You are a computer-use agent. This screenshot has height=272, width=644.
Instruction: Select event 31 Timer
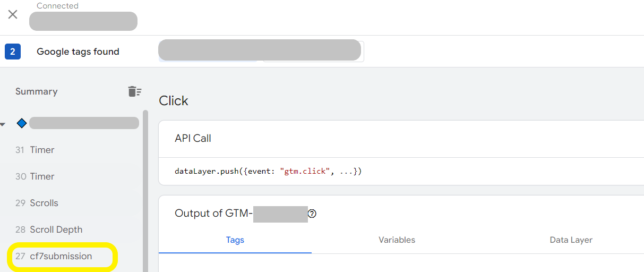(35, 150)
